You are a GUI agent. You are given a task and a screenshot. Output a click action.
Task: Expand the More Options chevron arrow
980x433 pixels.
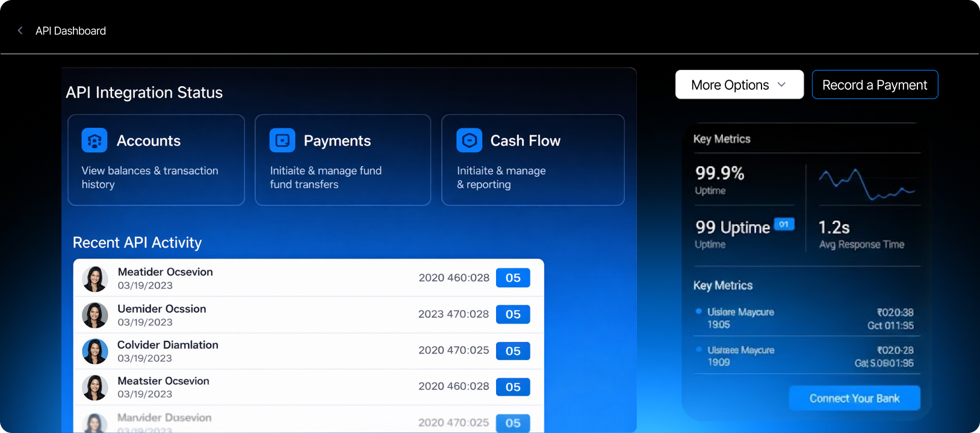tap(781, 85)
